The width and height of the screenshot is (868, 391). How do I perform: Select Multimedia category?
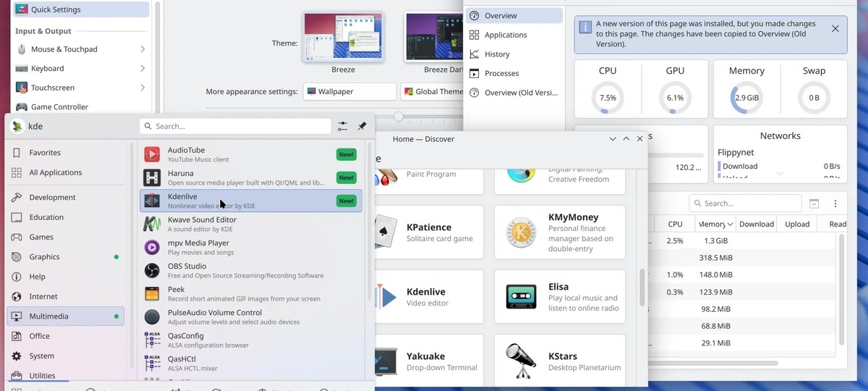tap(67, 316)
